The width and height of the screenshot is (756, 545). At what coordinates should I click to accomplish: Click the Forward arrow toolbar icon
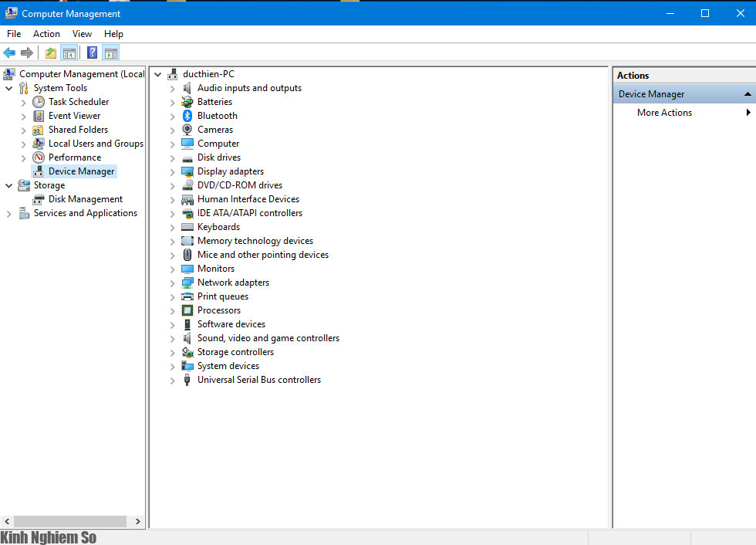[x=27, y=53]
